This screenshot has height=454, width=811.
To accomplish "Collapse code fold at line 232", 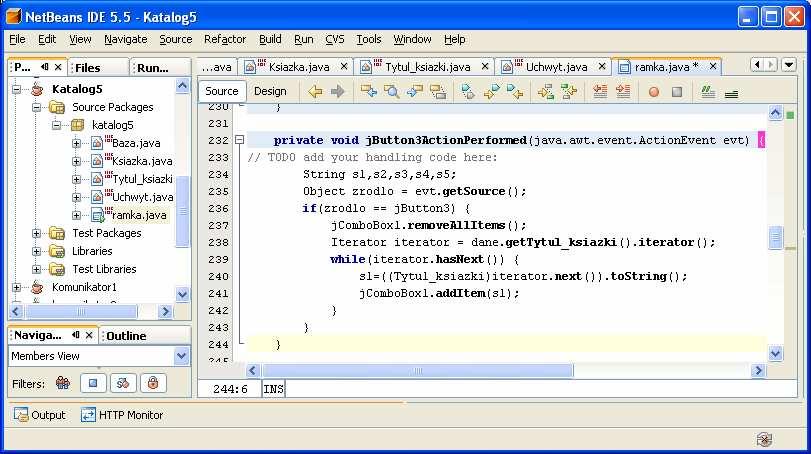I will coord(239,140).
